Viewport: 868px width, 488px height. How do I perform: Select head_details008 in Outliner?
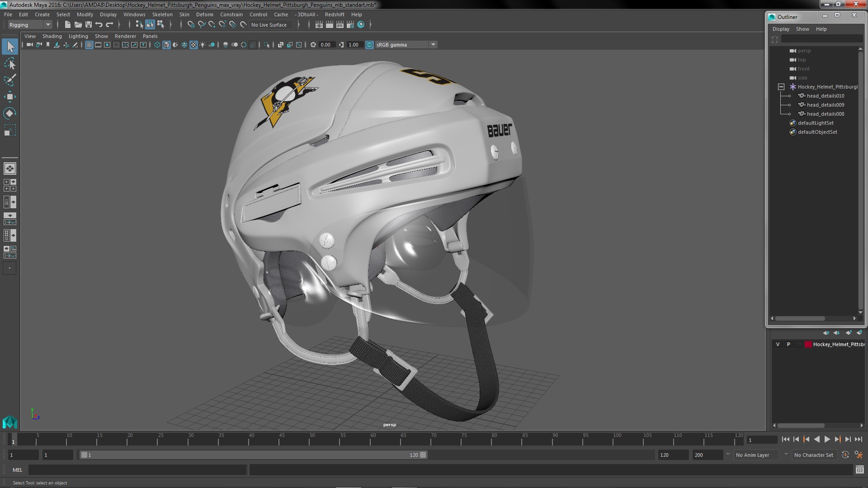click(825, 114)
